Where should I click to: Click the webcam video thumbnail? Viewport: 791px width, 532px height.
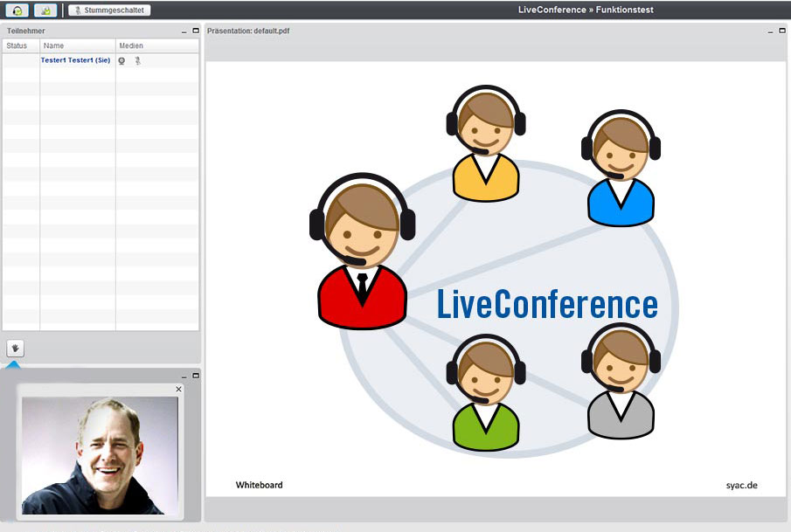tap(100, 455)
